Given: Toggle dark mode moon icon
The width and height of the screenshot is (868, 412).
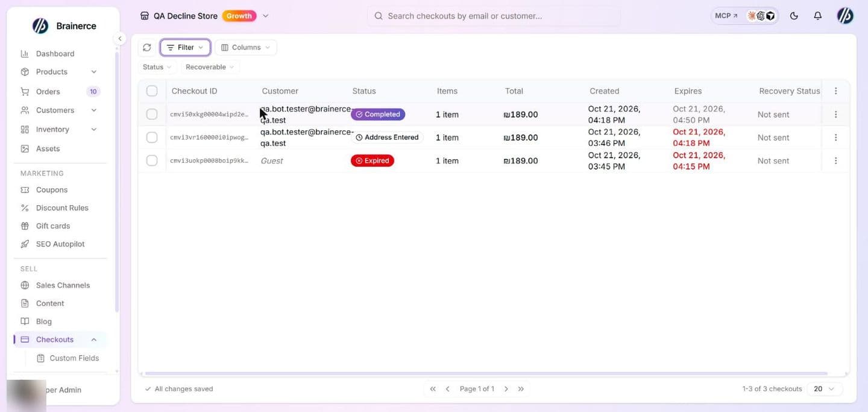Looking at the screenshot, I should click(x=794, y=16).
